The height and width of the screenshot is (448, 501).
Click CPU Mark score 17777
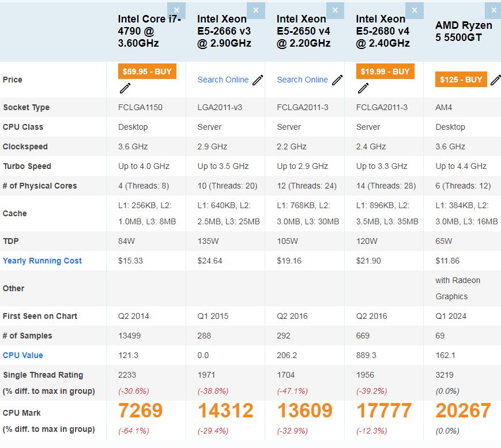[384, 411]
